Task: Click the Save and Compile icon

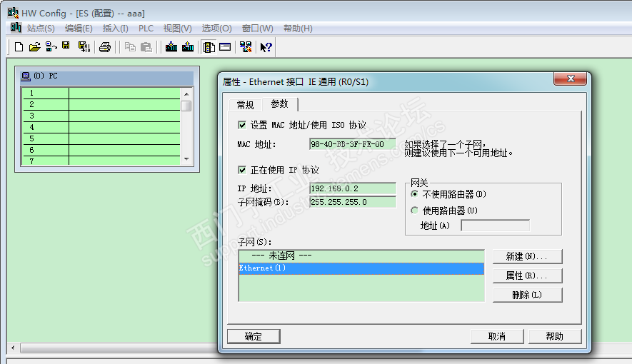Action: point(84,47)
